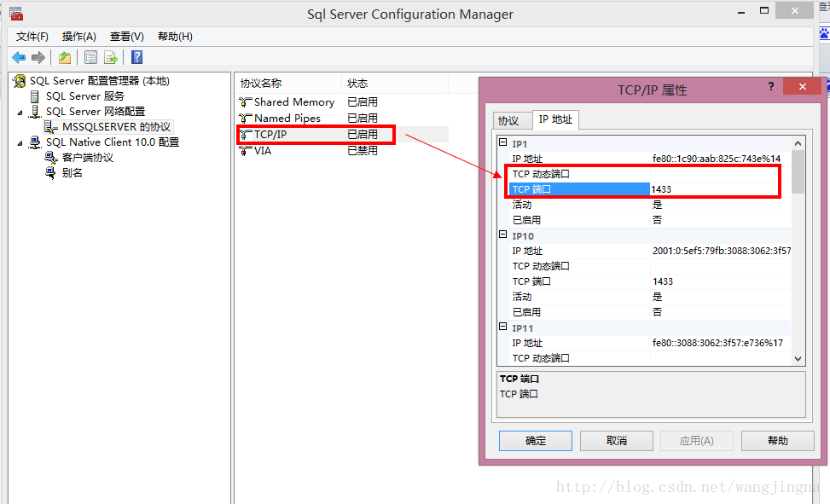
Task: Collapse the IP10 property group
Action: 503,235
